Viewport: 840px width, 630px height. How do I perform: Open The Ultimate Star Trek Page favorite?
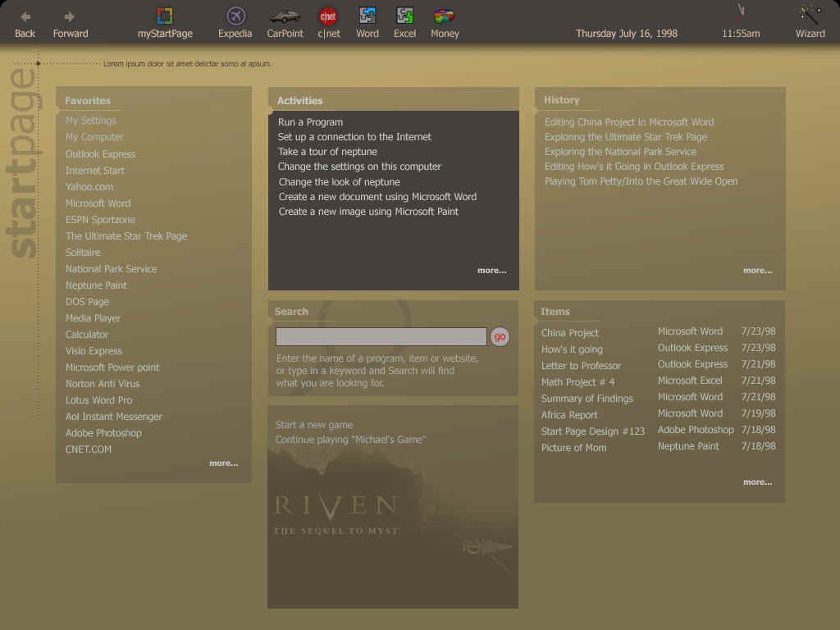tap(126, 236)
